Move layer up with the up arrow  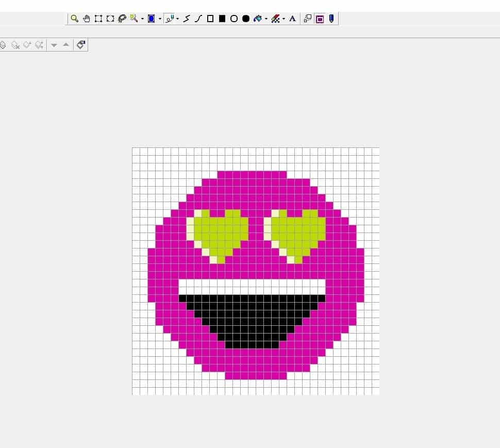[x=66, y=45]
